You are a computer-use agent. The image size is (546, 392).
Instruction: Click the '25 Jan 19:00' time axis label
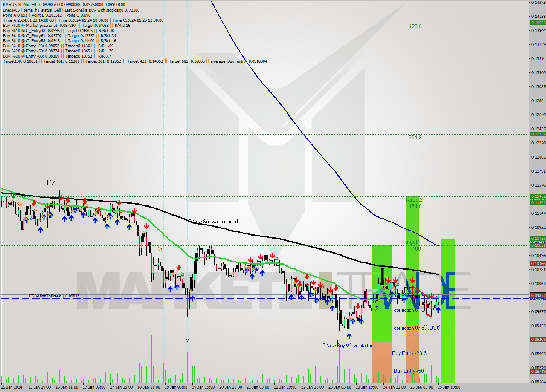tap(449, 387)
